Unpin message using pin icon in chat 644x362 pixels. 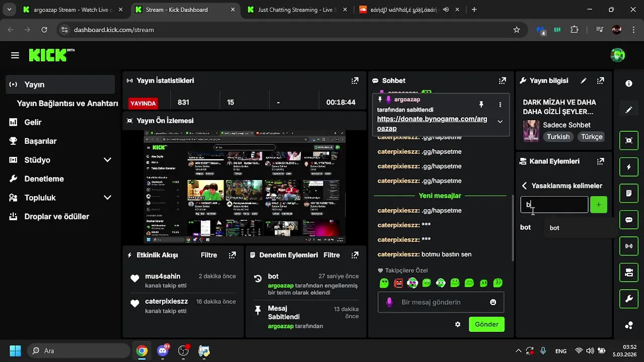pos(481,105)
